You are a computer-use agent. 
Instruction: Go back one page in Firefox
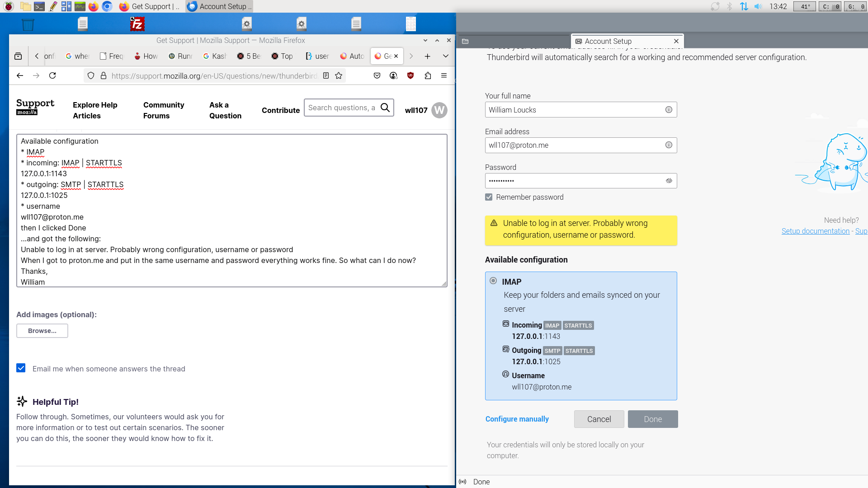(x=20, y=75)
